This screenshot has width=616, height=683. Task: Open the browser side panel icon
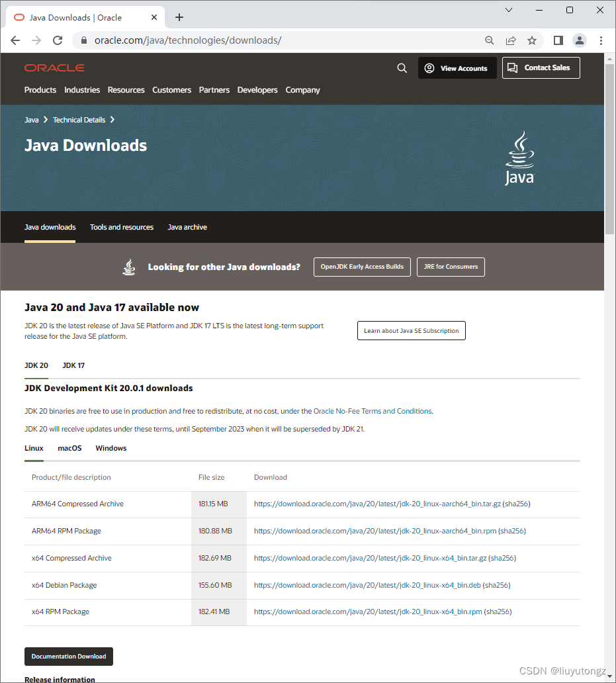pos(558,40)
